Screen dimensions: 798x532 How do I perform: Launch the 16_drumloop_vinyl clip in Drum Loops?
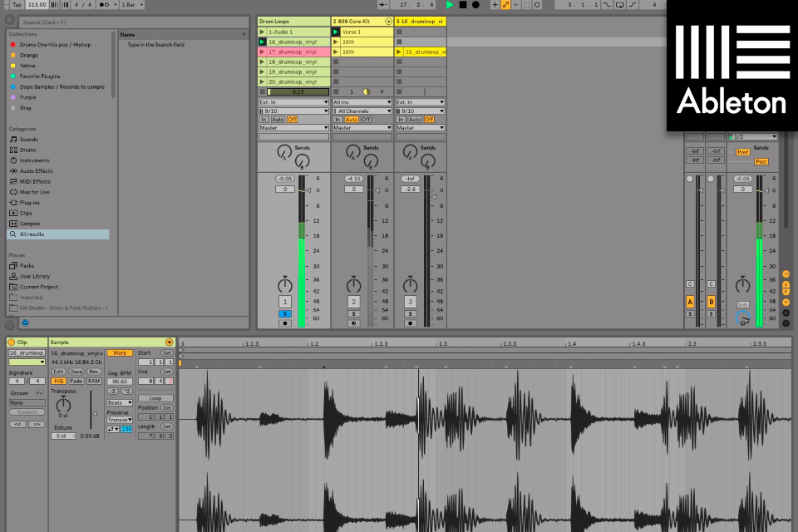click(263, 42)
